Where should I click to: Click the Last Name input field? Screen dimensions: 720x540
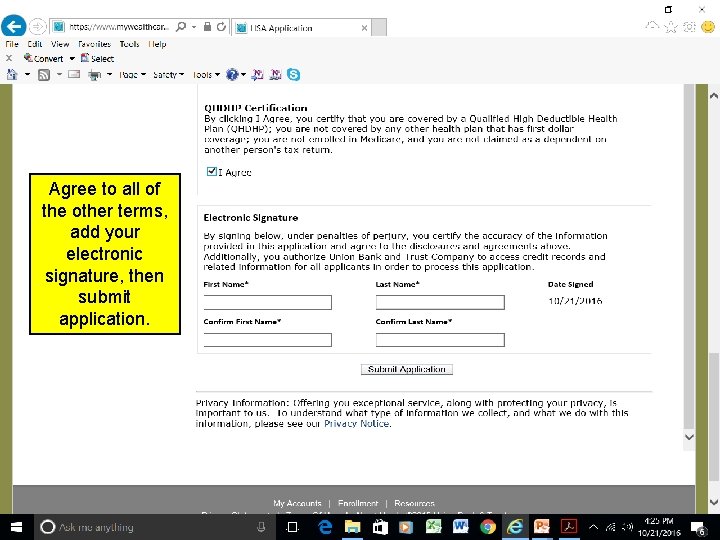click(440, 302)
